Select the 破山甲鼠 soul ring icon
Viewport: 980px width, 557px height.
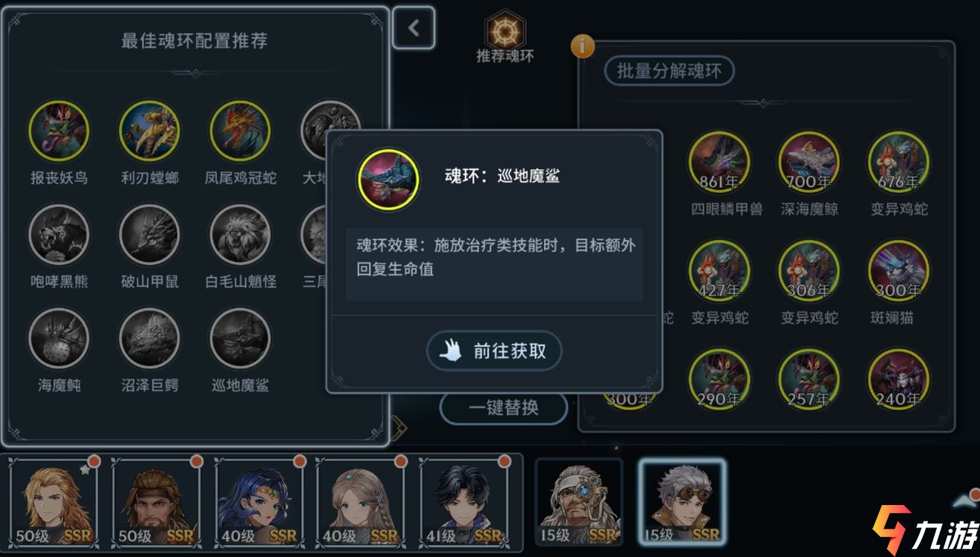(x=149, y=235)
